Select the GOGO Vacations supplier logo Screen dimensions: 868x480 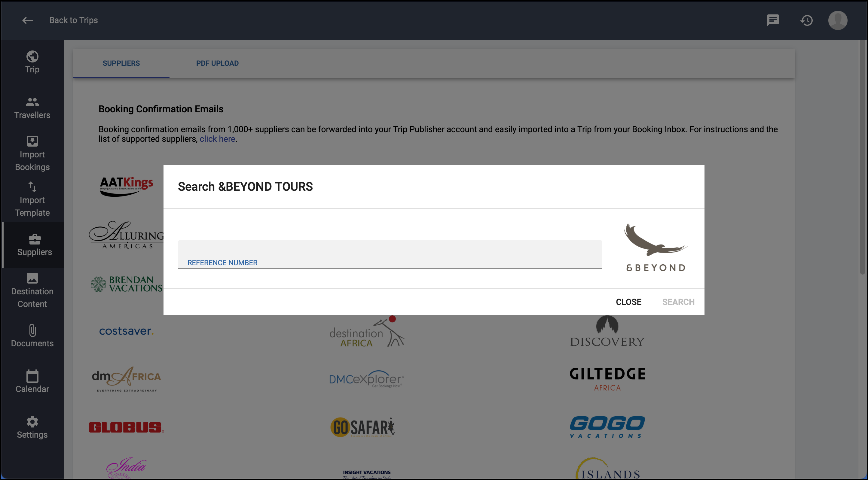[x=607, y=427]
